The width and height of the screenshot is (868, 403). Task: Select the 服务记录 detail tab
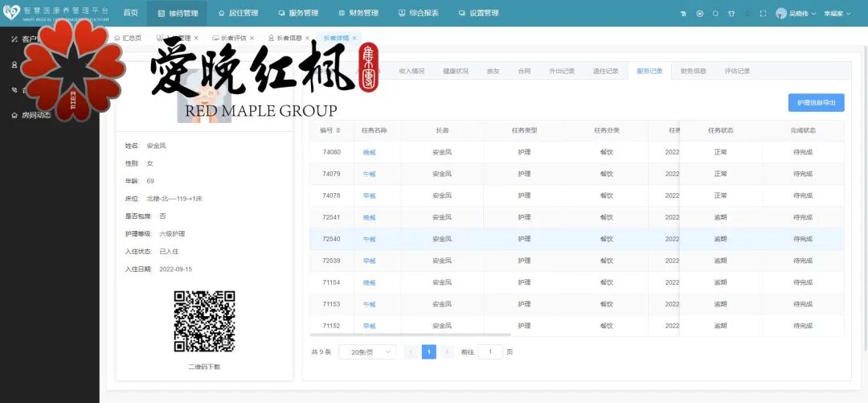(649, 71)
